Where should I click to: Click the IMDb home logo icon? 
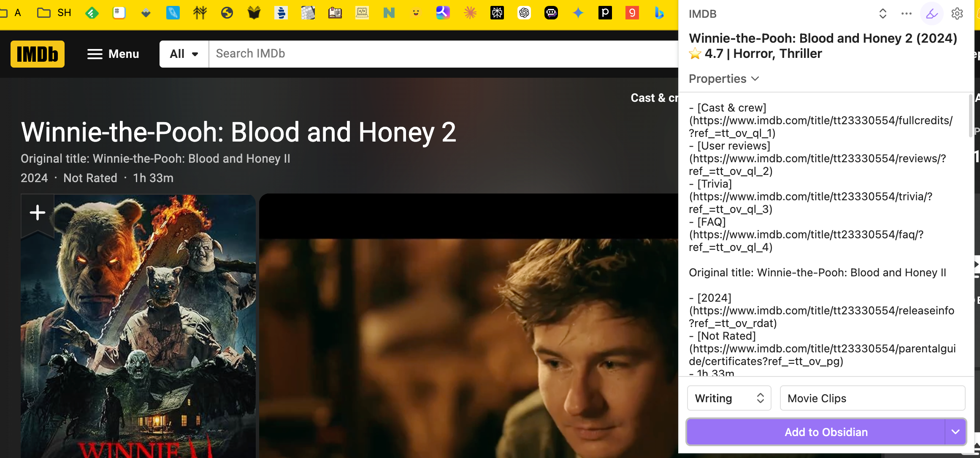pyautogui.click(x=37, y=53)
